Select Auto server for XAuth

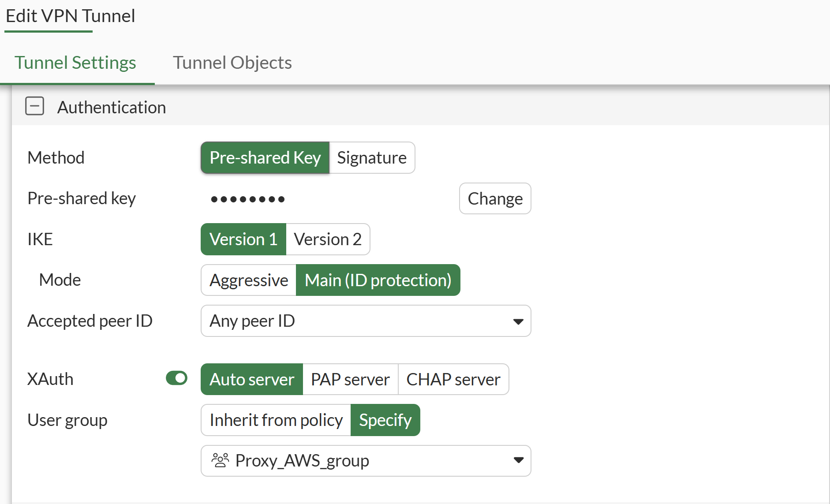coord(251,379)
